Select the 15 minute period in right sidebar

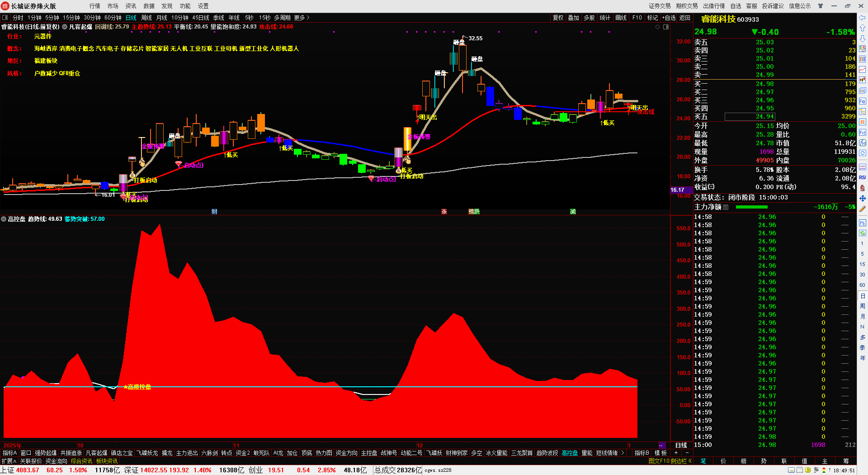[x=862, y=264]
